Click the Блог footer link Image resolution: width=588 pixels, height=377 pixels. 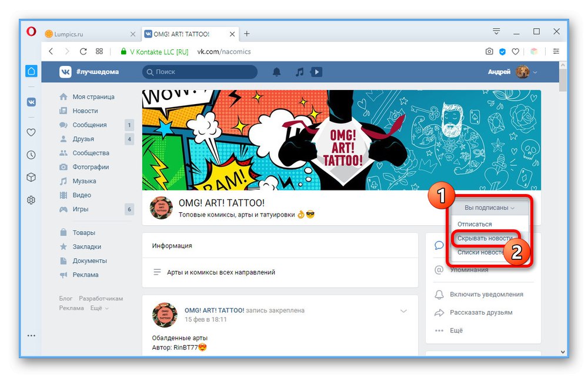(66, 299)
